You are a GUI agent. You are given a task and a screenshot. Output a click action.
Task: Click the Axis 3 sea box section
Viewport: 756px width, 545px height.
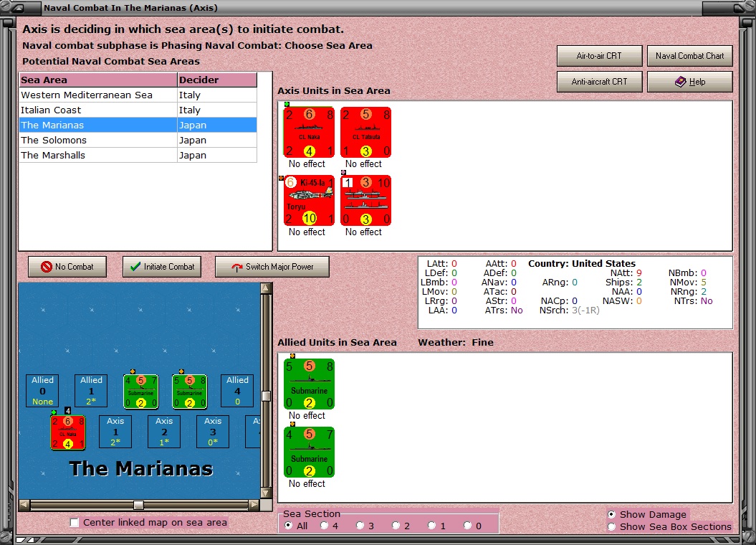click(x=213, y=432)
